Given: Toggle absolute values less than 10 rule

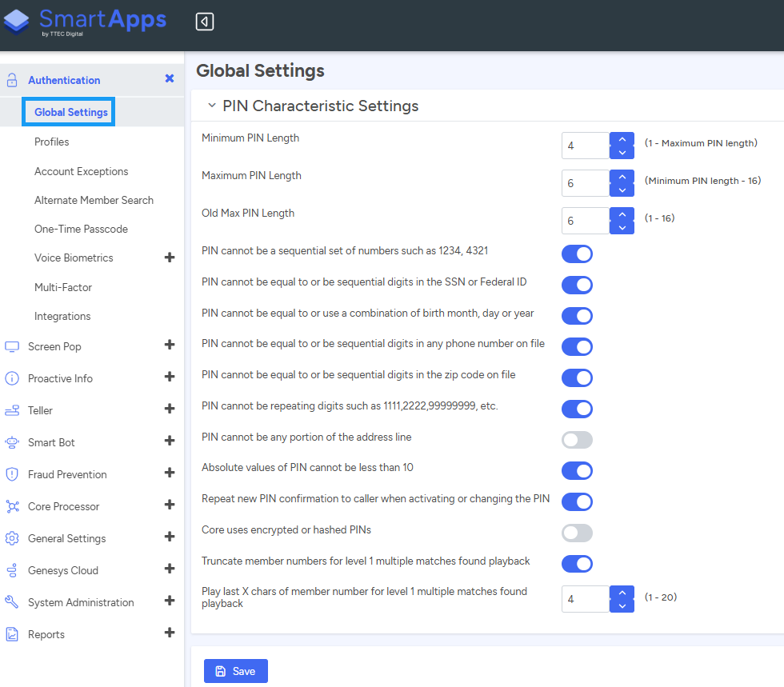Looking at the screenshot, I should (x=577, y=470).
